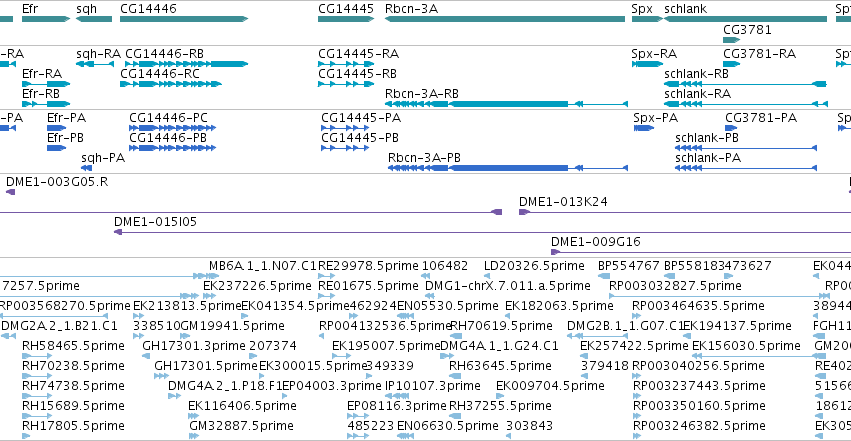
Task: Select the Efr-PB protein feature
Action: (56, 148)
